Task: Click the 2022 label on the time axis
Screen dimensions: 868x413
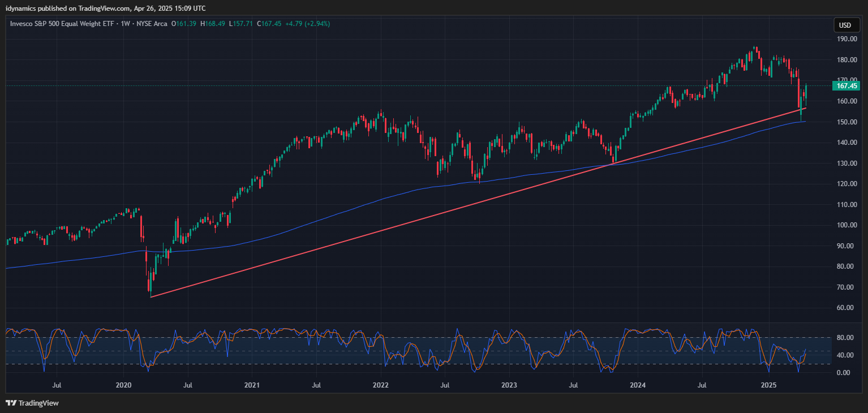Action: point(381,385)
